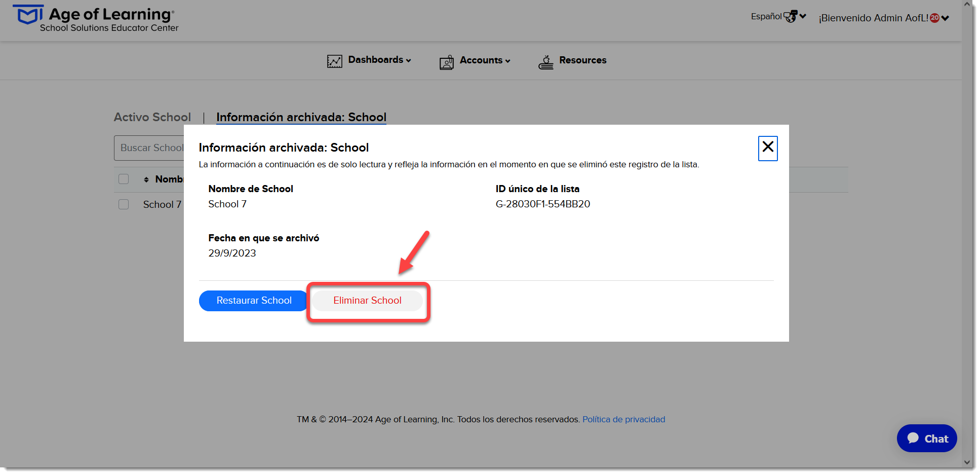Screen dimensions: 980x475
Task: Open the Chat widget
Action: 926,439
